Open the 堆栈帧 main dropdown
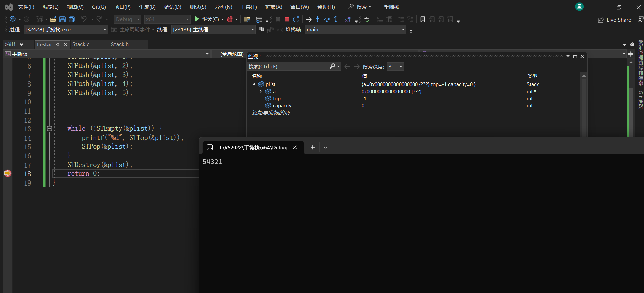This screenshot has width=644, height=293. pyautogui.click(x=356, y=30)
